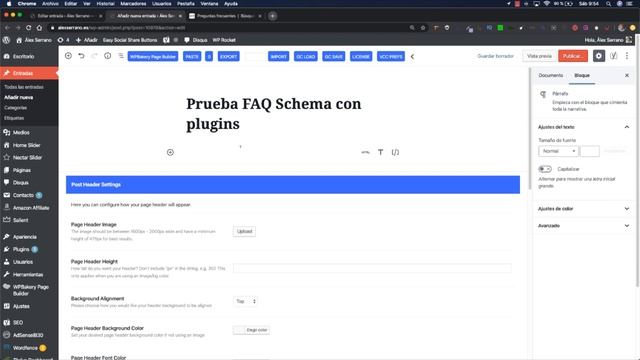
Task: Open WP Rocket in the admin bar
Action: click(x=224, y=40)
